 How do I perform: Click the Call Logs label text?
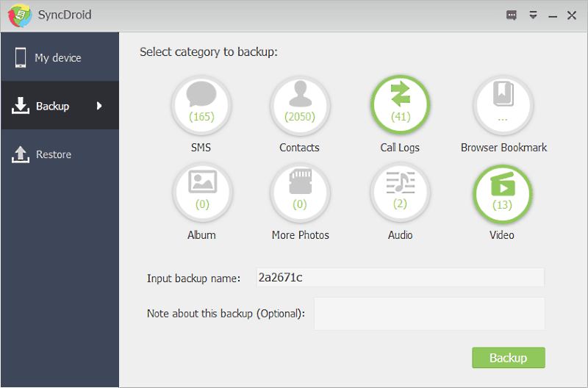click(400, 148)
